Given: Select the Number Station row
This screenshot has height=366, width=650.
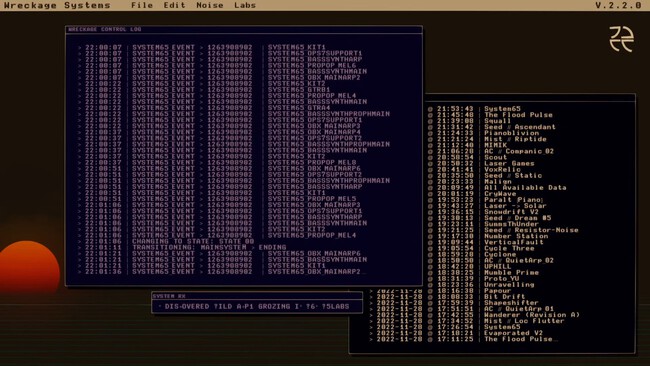Looking at the screenshot, I should click(x=488, y=236).
